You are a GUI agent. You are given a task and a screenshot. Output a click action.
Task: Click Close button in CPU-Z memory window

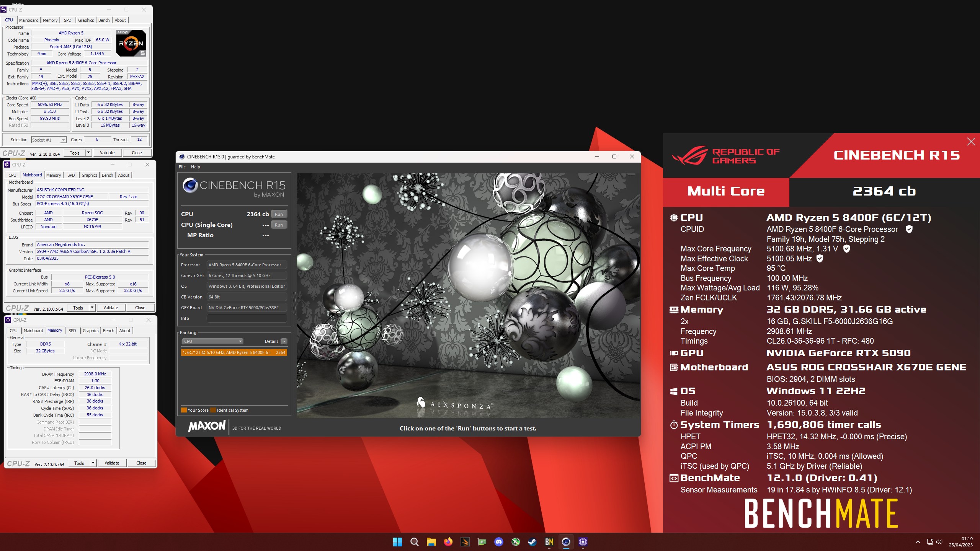click(x=141, y=463)
